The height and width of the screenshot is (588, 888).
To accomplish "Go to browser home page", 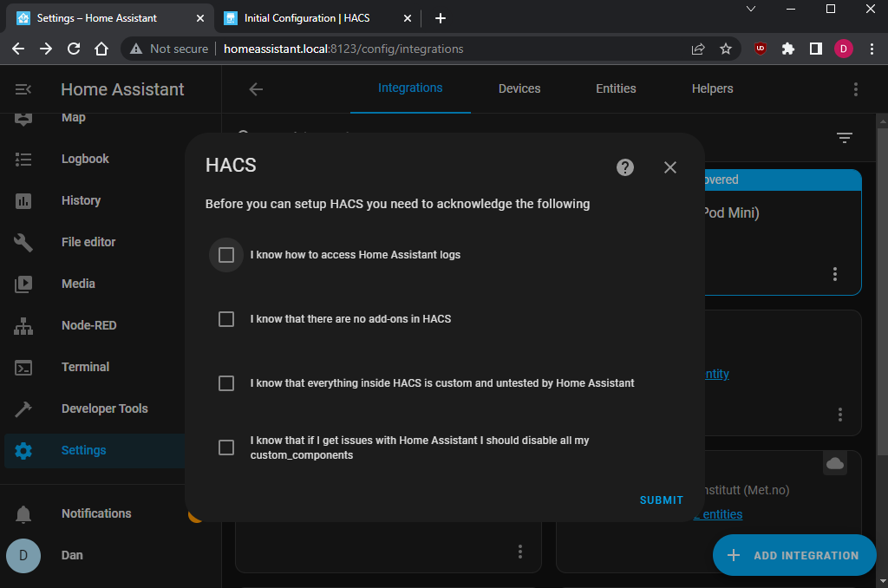I will pyautogui.click(x=101, y=49).
